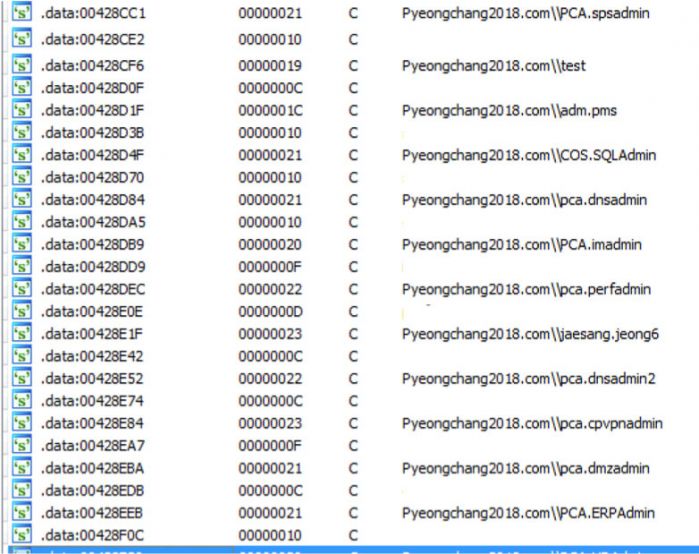Click length value 0000001C for adm.pms row
The height and width of the screenshot is (554, 699).
pyautogui.click(x=272, y=111)
